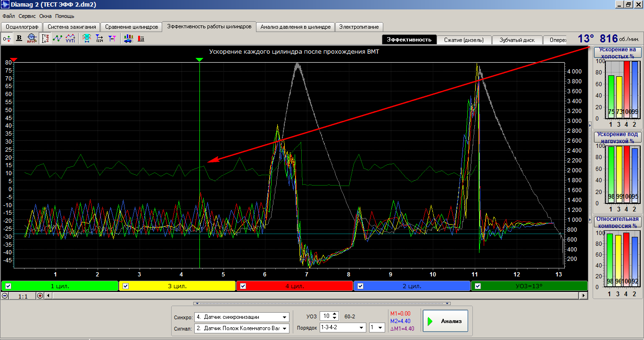Click the 1234 cylinder order marker icon
This screenshot has height=340, width=644.
(99, 39)
